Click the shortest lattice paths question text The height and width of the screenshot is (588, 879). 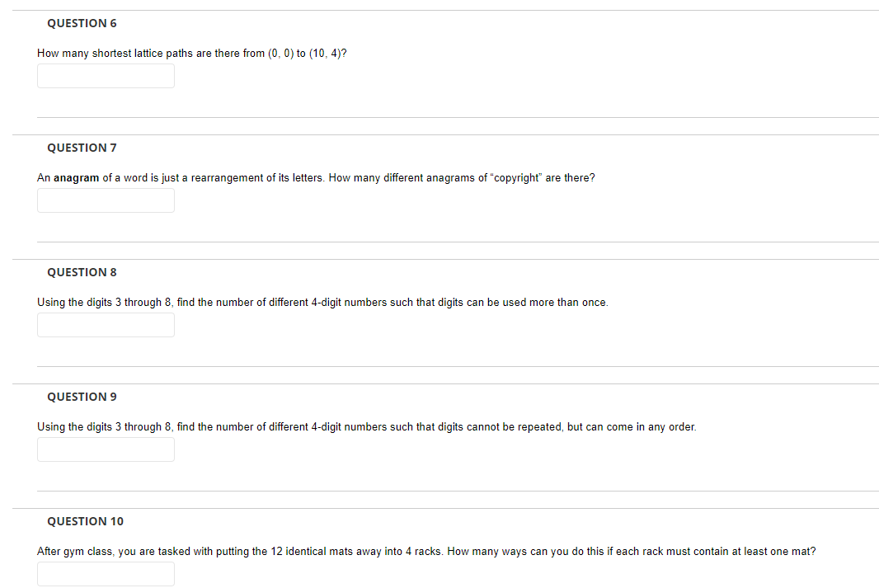tap(191, 53)
